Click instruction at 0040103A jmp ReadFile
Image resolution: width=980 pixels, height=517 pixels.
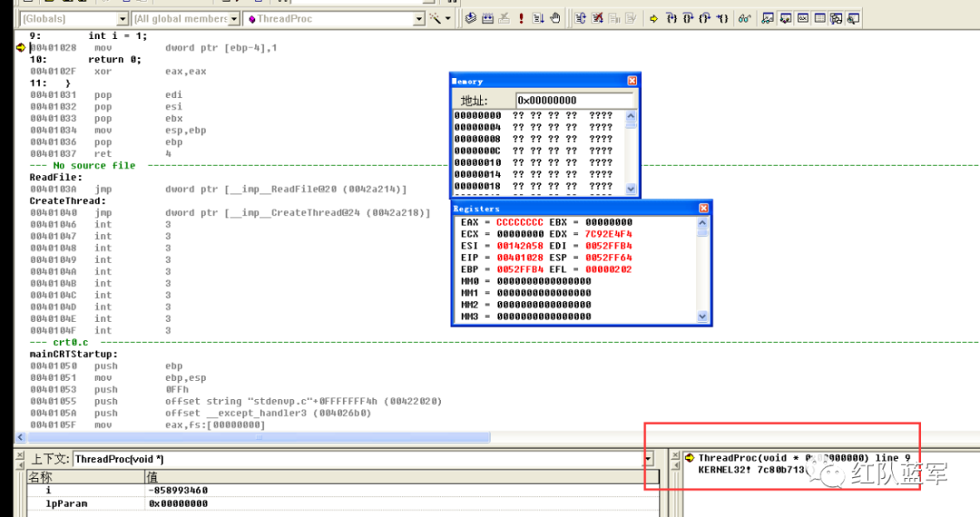coord(218,190)
